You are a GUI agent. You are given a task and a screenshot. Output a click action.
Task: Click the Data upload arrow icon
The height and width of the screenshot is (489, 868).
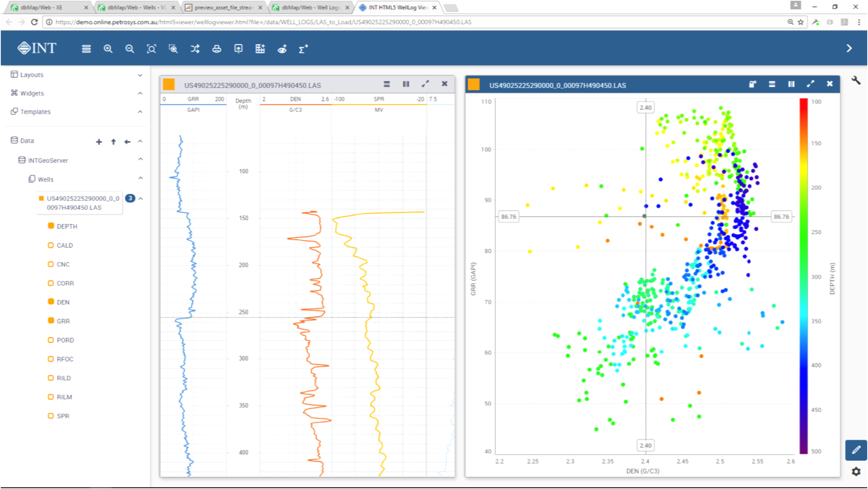tap(113, 142)
